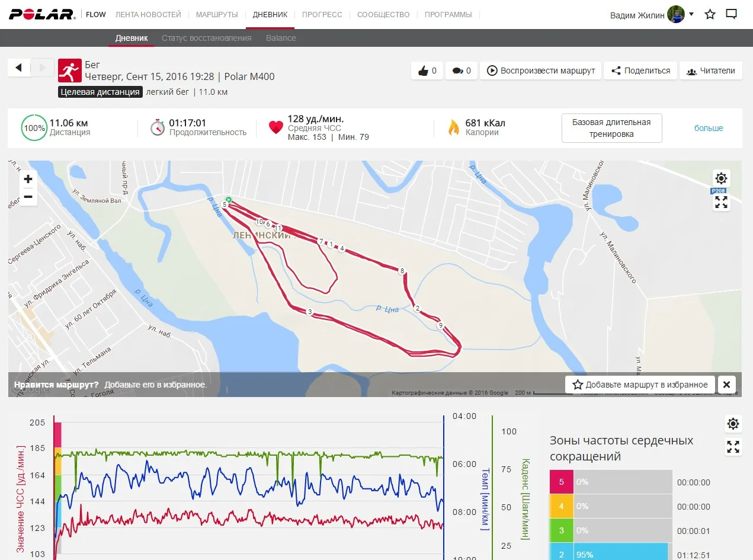Click the 01:17:01 duration value
Image resolution: width=753 pixels, height=560 pixels.
(188, 123)
